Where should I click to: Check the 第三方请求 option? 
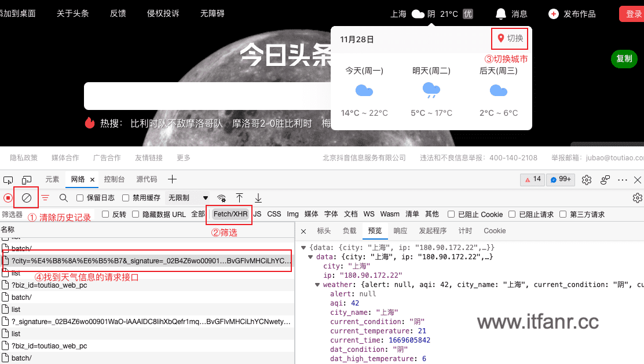pos(563,214)
